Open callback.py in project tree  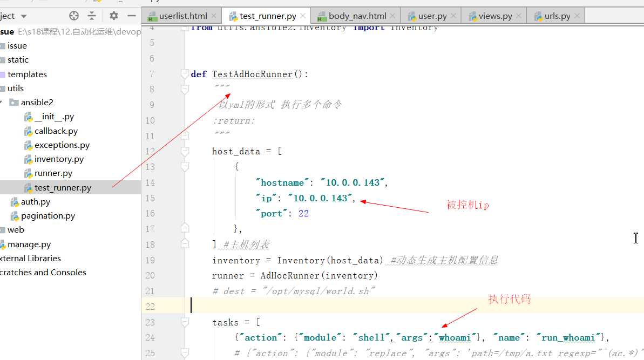click(x=56, y=131)
